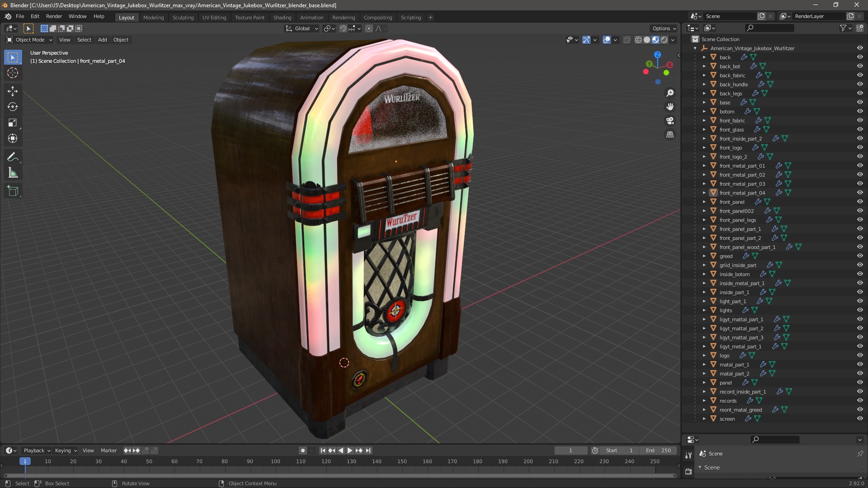The image size is (868, 488).
Task: Switch to the Modeling workspace tab
Action: point(153,18)
